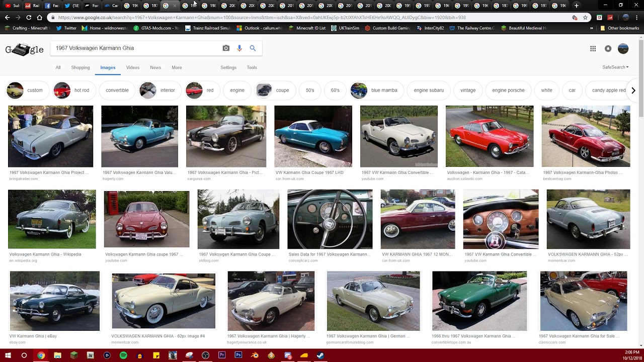Bookmark this page with the star
The height and width of the screenshot is (362, 644).
point(585,17)
